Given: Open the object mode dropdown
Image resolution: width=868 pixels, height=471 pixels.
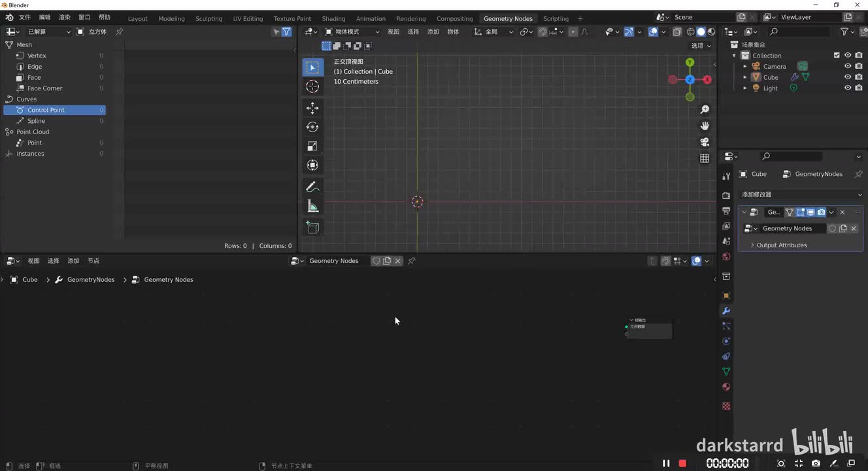Looking at the screenshot, I should (352, 31).
